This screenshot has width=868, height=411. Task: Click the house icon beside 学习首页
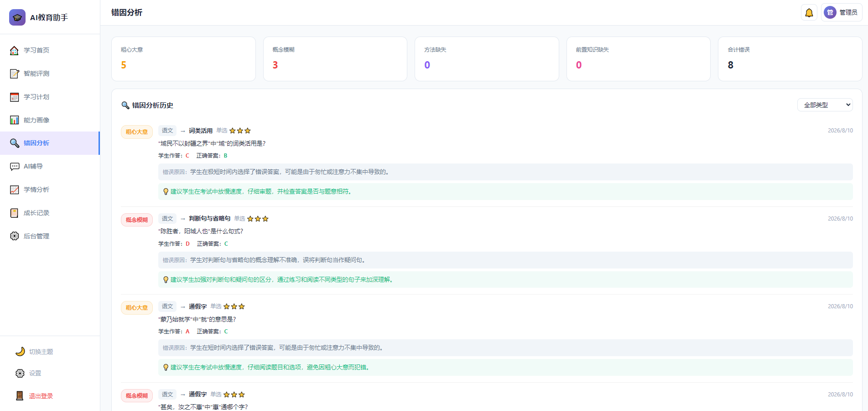(15, 50)
